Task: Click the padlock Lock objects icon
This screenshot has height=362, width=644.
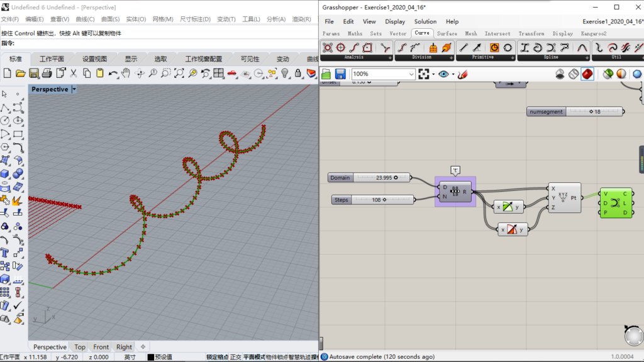Action: point(298,74)
